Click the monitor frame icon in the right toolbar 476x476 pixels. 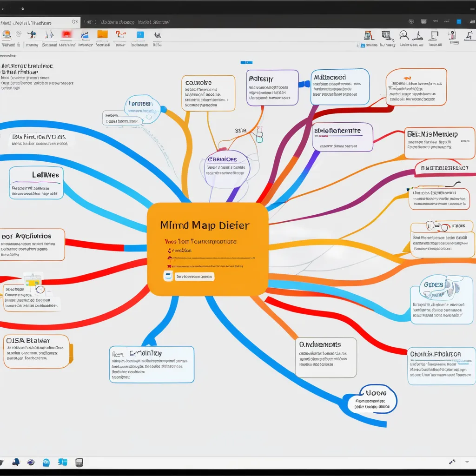point(434,35)
